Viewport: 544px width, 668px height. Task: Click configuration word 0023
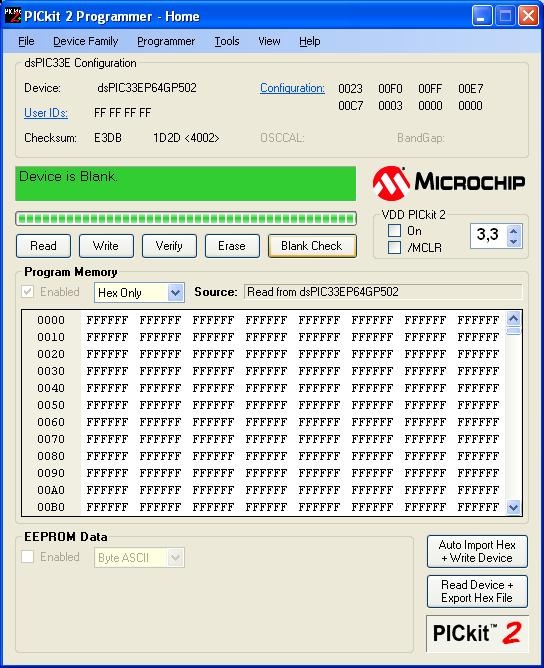[x=351, y=89]
